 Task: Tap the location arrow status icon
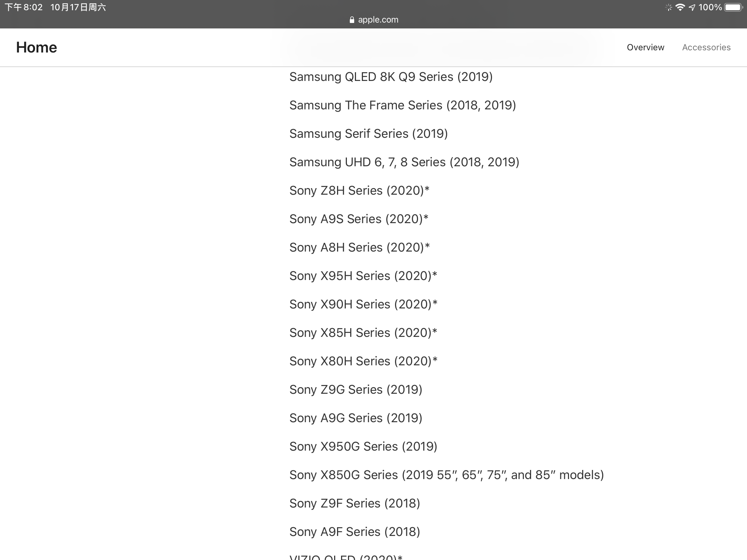coord(692,7)
